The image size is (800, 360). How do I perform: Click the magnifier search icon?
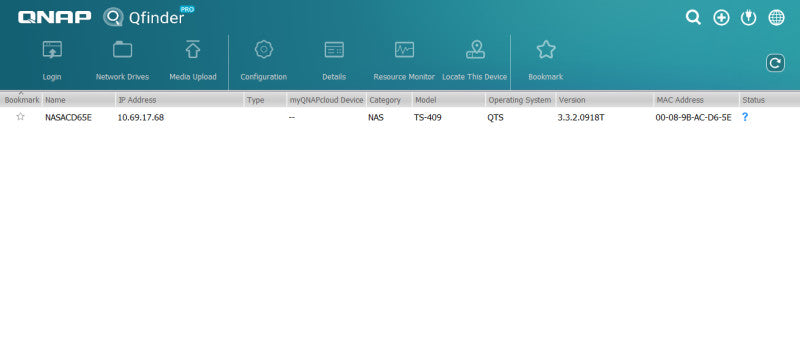(693, 18)
